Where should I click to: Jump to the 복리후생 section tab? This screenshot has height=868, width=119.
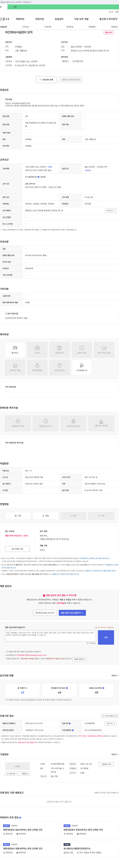click(x=70, y=27)
